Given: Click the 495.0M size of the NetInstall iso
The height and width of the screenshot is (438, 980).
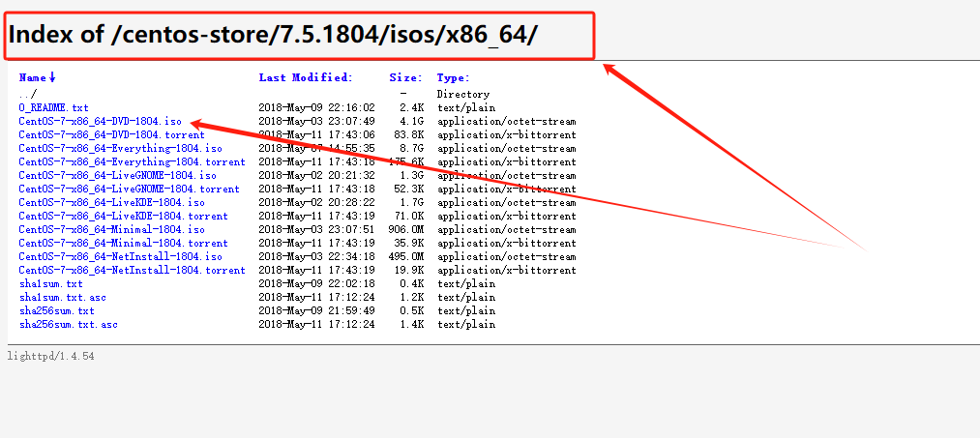Looking at the screenshot, I should (406, 257).
